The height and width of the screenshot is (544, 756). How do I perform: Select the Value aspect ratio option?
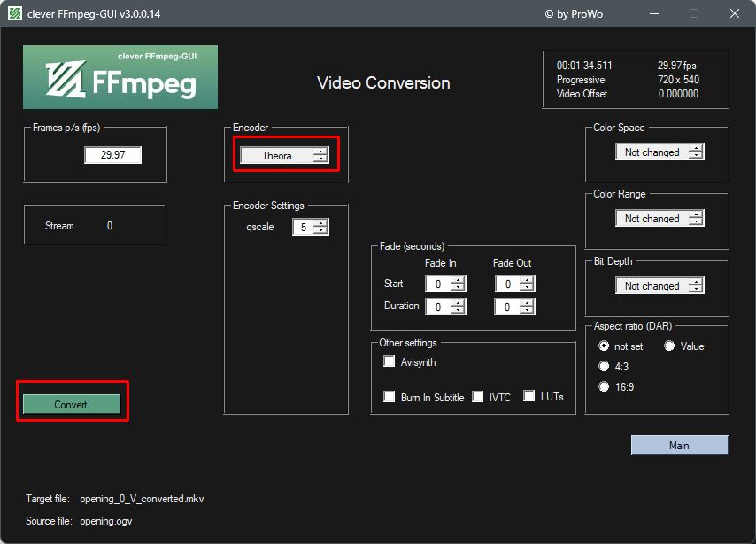click(669, 346)
